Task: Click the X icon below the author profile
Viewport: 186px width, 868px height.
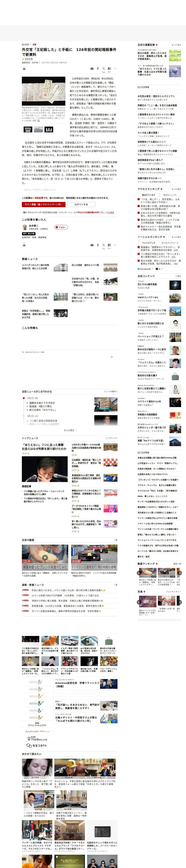Action: pos(104,245)
